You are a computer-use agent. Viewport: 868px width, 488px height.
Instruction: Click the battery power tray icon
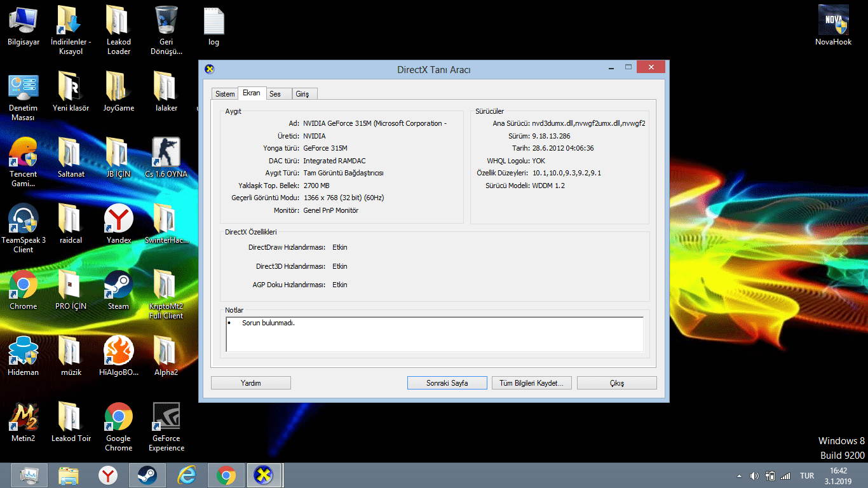tap(770, 476)
